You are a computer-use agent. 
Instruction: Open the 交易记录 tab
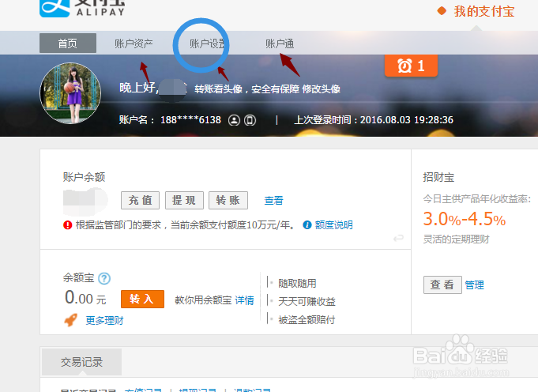click(81, 362)
